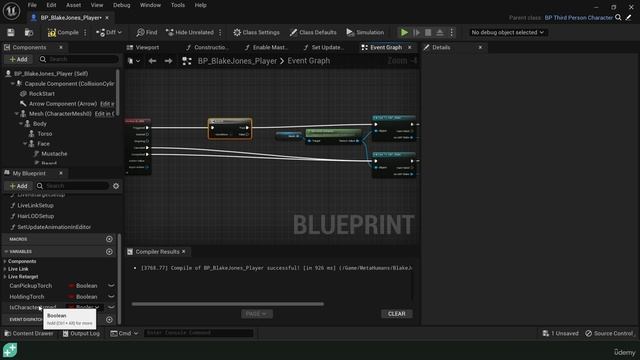Click the frame skip playback button

click(x=416, y=32)
